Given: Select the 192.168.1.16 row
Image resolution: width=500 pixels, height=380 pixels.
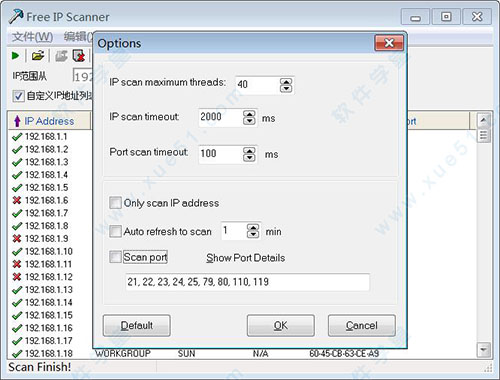Looking at the screenshot, I should (x=48, y=328).
